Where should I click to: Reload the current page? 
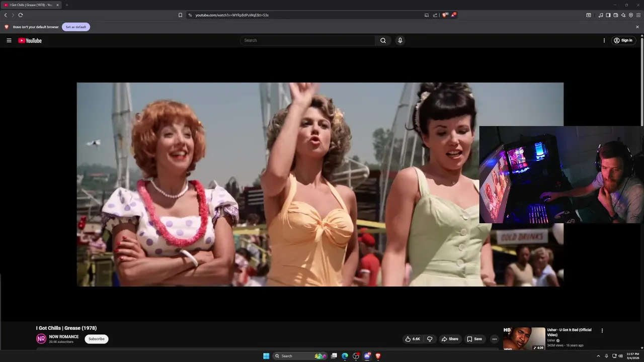pos(21,15)
